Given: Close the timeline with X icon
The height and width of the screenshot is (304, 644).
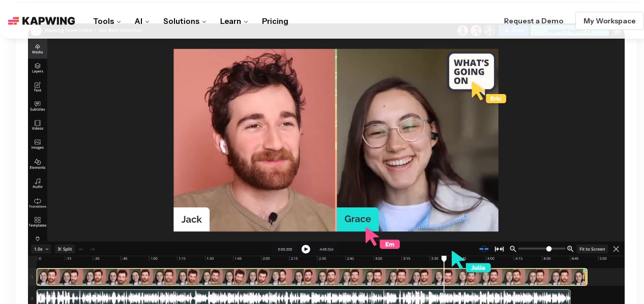Looking at the screenshot, I should [x=616, y=249].
